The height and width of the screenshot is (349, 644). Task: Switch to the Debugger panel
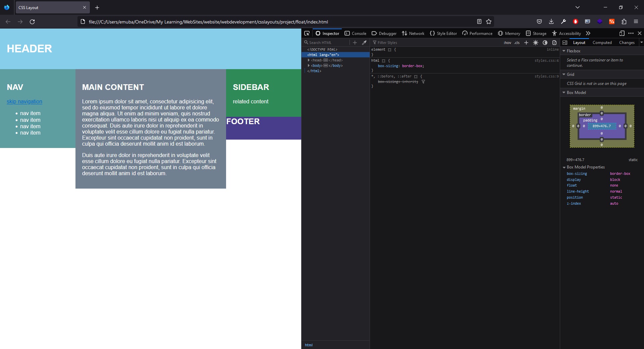(x=384, y=33)
